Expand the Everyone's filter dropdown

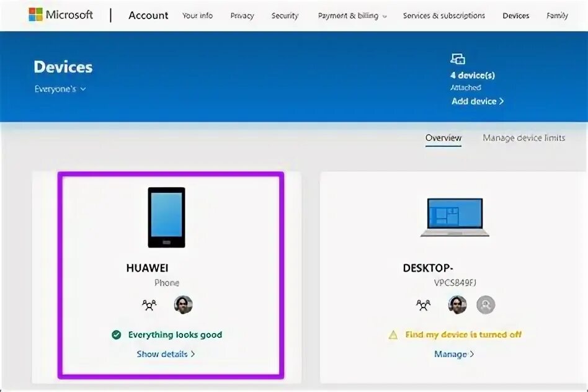[60, 89]
